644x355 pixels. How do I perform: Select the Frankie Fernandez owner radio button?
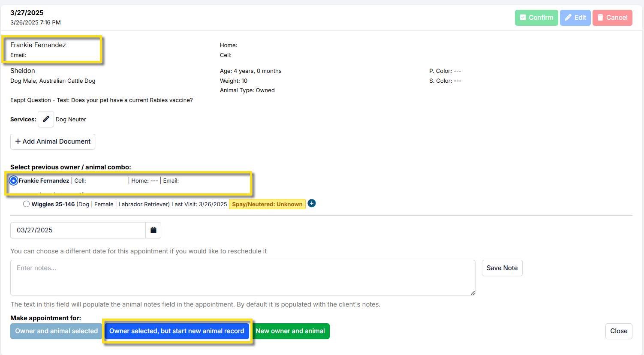[x=14, y=181]
